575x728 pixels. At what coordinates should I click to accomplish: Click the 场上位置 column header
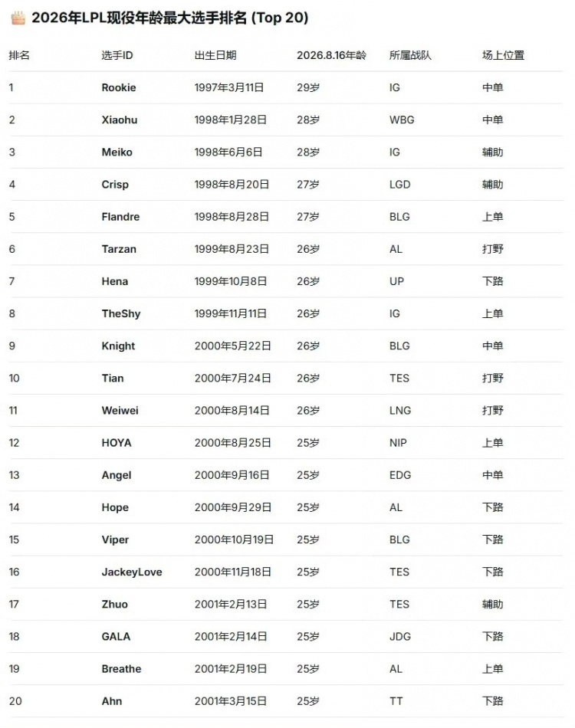[x=504, y=55]
